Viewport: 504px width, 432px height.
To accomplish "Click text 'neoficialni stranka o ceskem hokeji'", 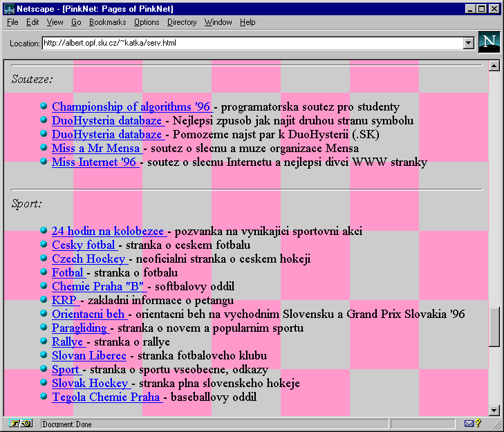I will (x=223, y=259).
